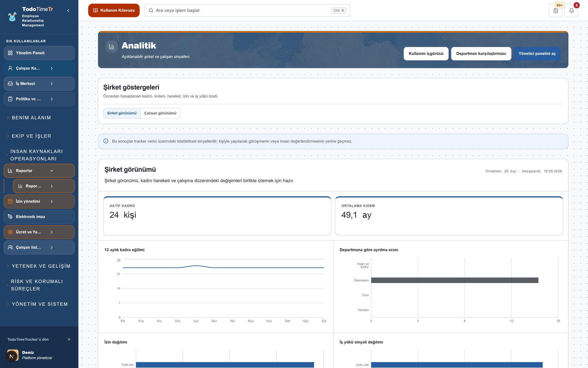Expand the İş Merkezi submenu chevron

point(52,84)
